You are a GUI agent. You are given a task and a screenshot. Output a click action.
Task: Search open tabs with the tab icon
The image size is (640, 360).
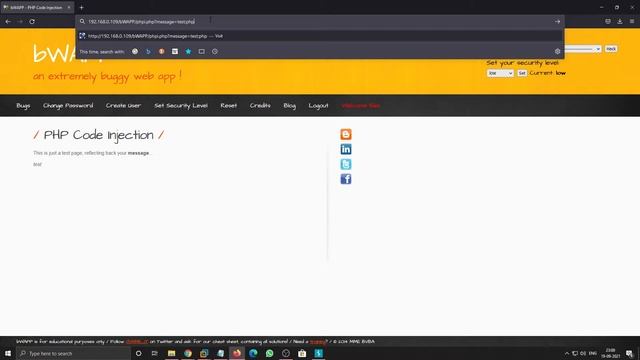coord(202,51)
